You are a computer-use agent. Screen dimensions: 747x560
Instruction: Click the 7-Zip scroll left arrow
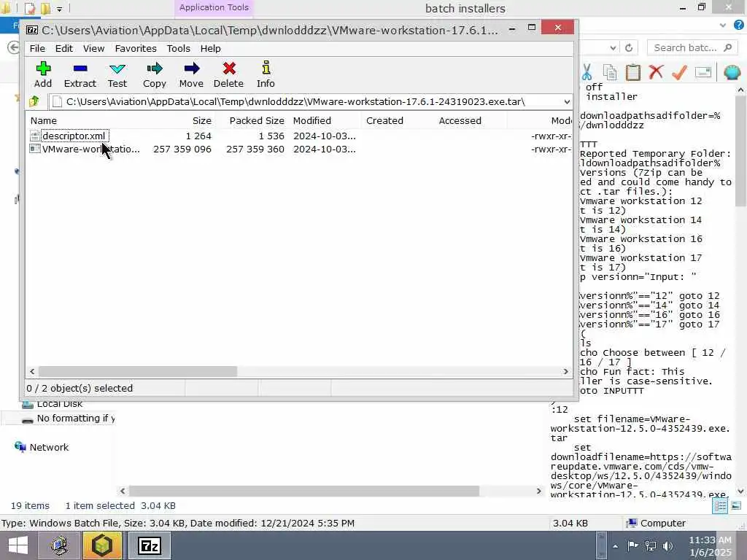click(32, 371)
